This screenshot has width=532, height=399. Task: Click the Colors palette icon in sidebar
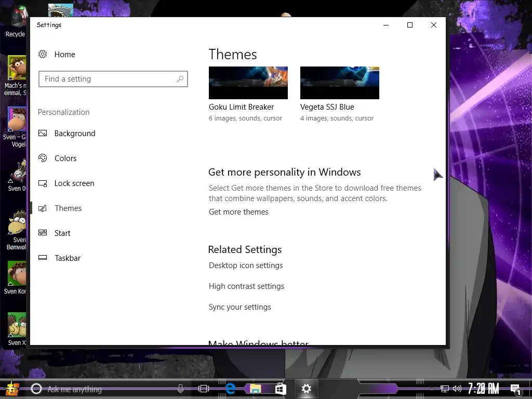43,158
